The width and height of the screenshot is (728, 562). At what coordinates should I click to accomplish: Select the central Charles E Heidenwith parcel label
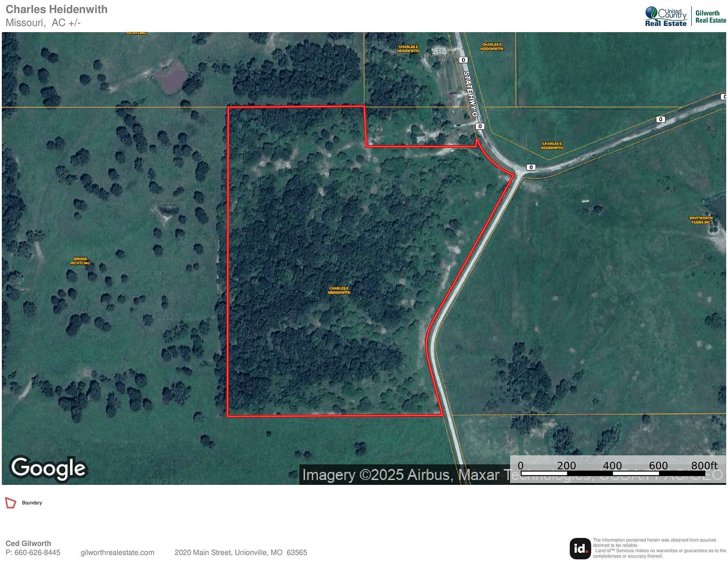(340, 291)
